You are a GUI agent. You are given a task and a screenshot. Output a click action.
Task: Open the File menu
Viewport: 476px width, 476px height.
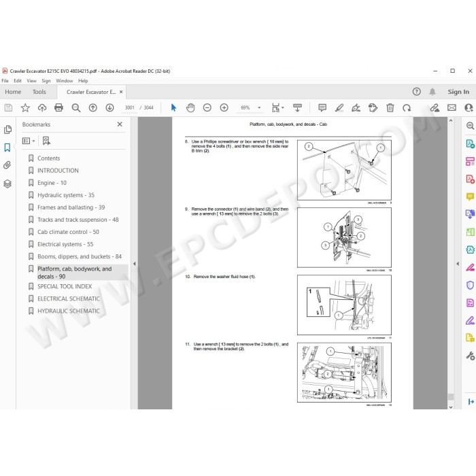coord(5,81)
